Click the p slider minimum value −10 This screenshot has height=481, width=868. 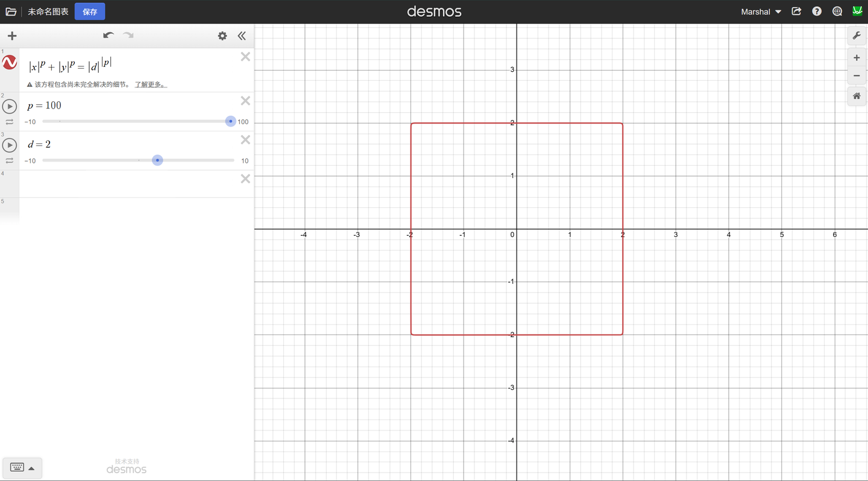30,122
